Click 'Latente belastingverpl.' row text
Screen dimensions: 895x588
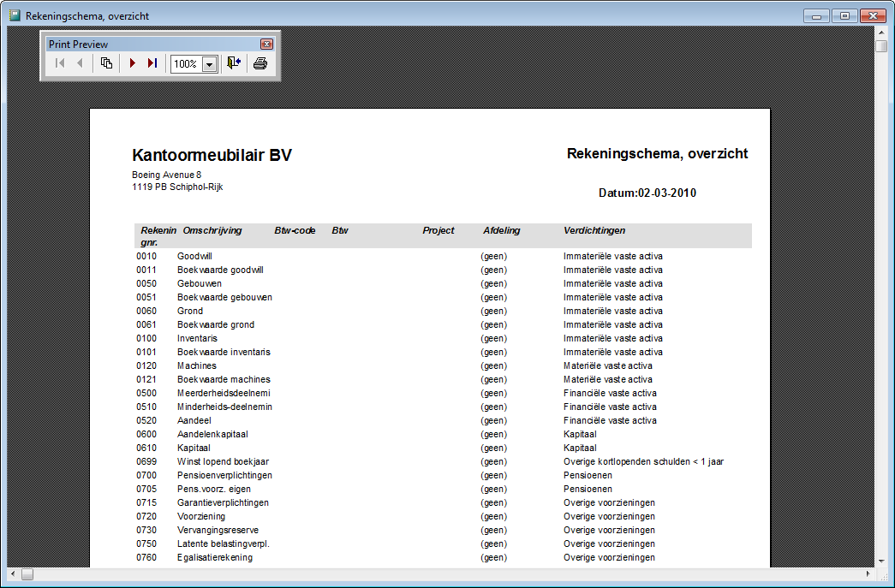coord(224,543)
